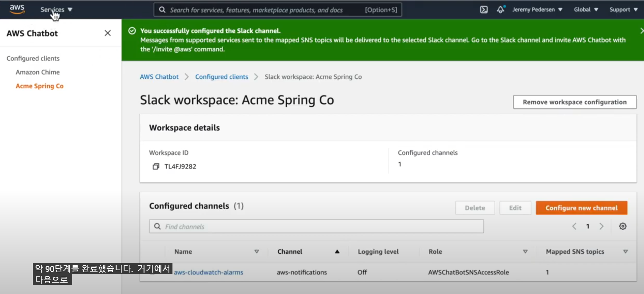Open the notifications bell

click(x=501, y=10)
